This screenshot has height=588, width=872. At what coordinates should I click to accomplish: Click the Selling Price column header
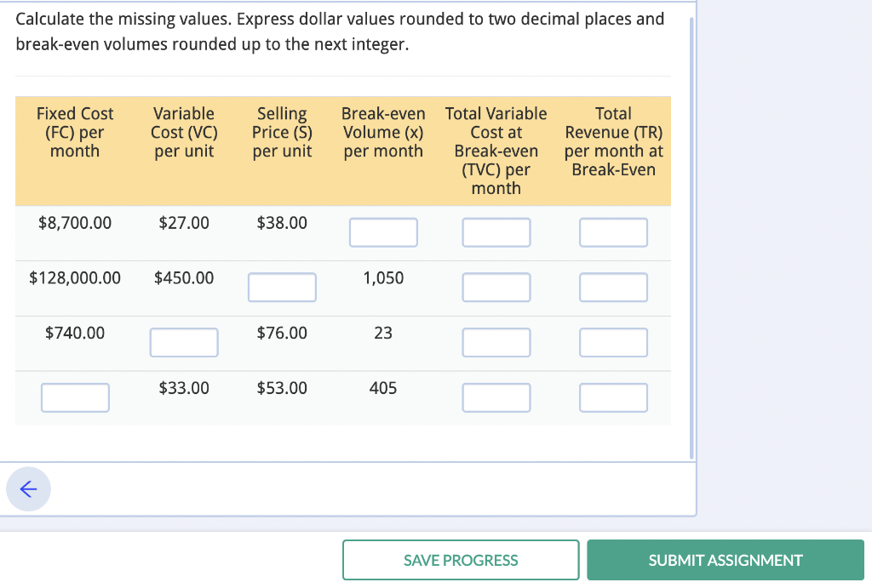tap(282, 132)
